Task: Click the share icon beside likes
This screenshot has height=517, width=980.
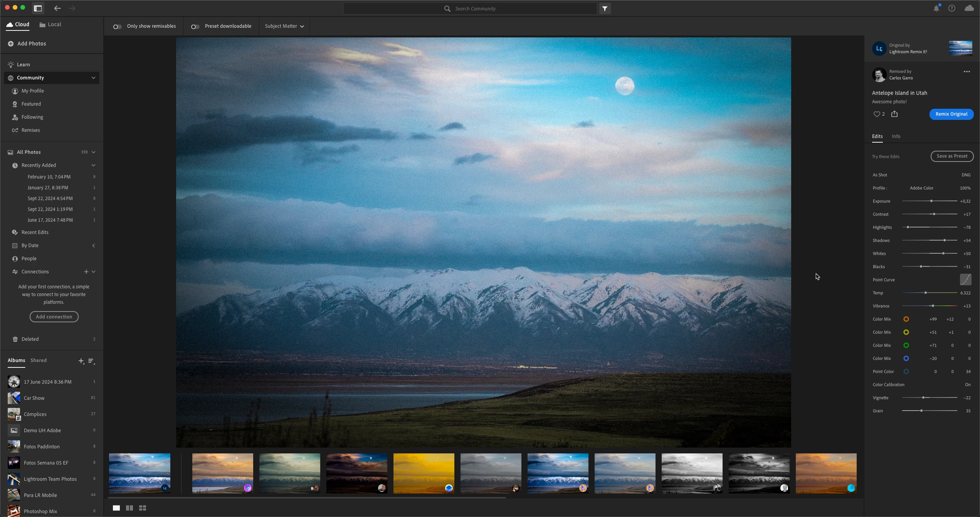Action: pos(894,114)
